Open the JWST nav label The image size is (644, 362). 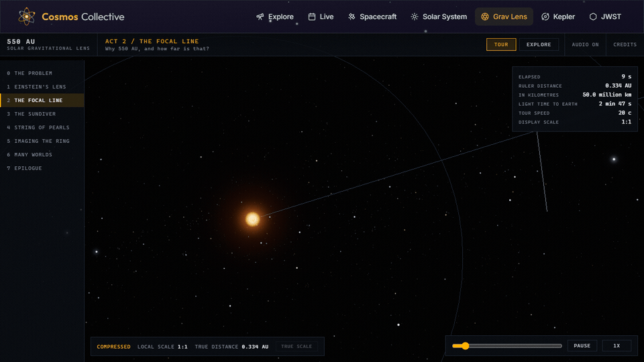click(x=611, y=17)
